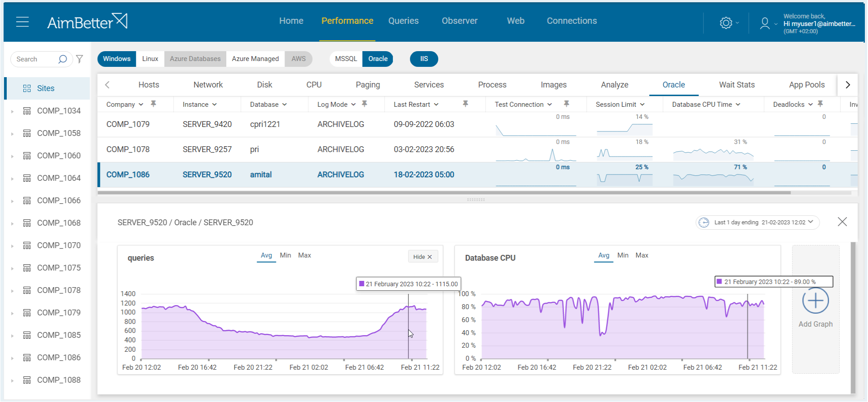This screenshot has height=402, width=868.
Task: Click the search magnifier icon
Action: point(63,59)
